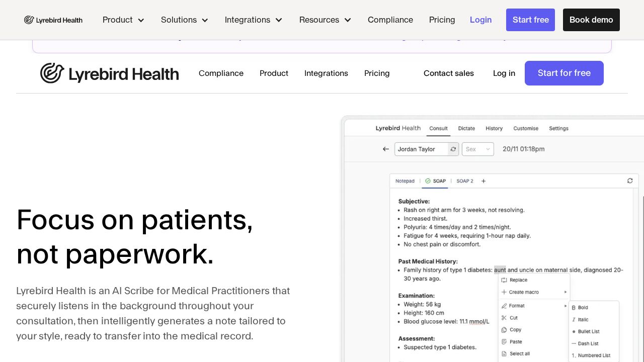Click the dash icon for Dash List

pyautogui.click(x=574, y=343)
